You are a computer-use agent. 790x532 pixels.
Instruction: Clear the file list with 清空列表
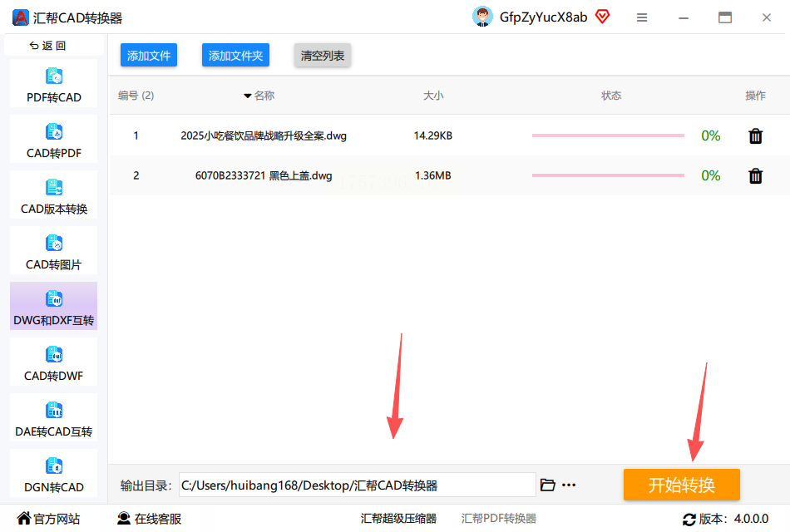323,55
